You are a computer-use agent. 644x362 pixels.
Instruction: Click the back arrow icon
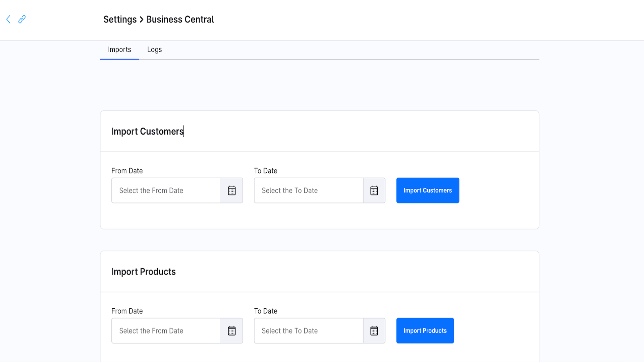click(8, 19)
